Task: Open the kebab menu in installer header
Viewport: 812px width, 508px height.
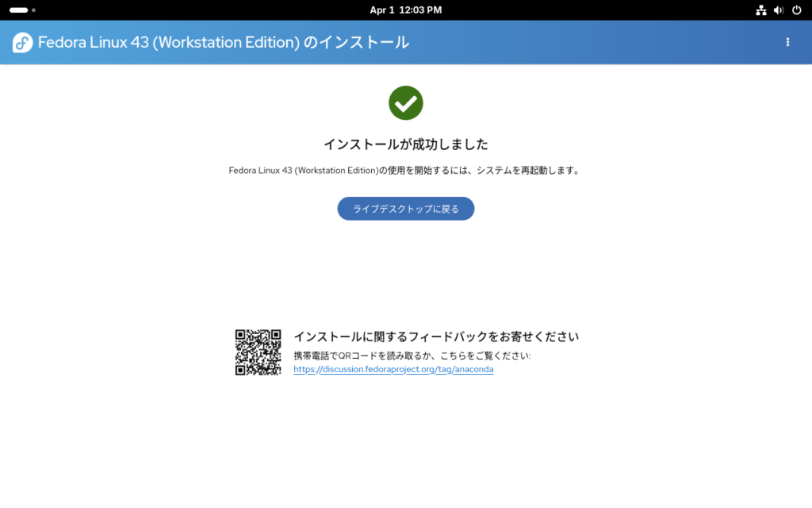Action: point(787,42)
